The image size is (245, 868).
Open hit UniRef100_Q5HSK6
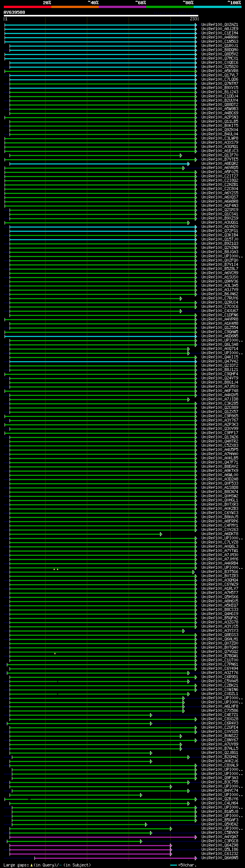pyautogui.click(x=220, y=597)
